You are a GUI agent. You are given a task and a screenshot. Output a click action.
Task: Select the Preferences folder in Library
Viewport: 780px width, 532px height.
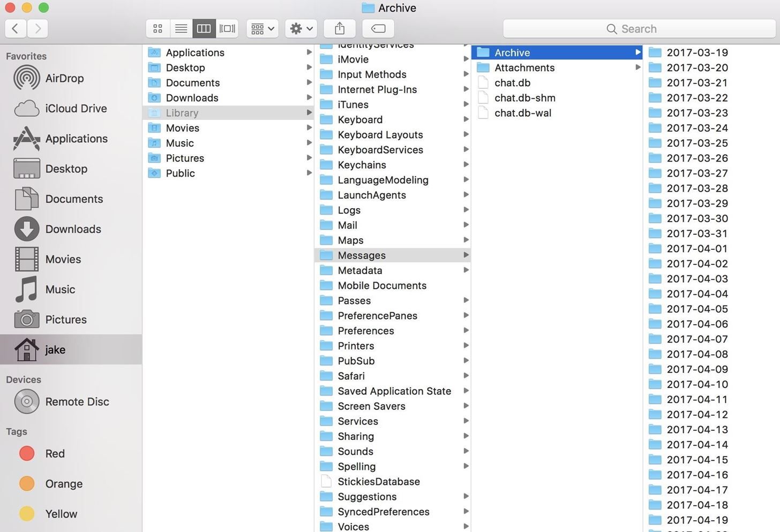[x=365, y=331]
